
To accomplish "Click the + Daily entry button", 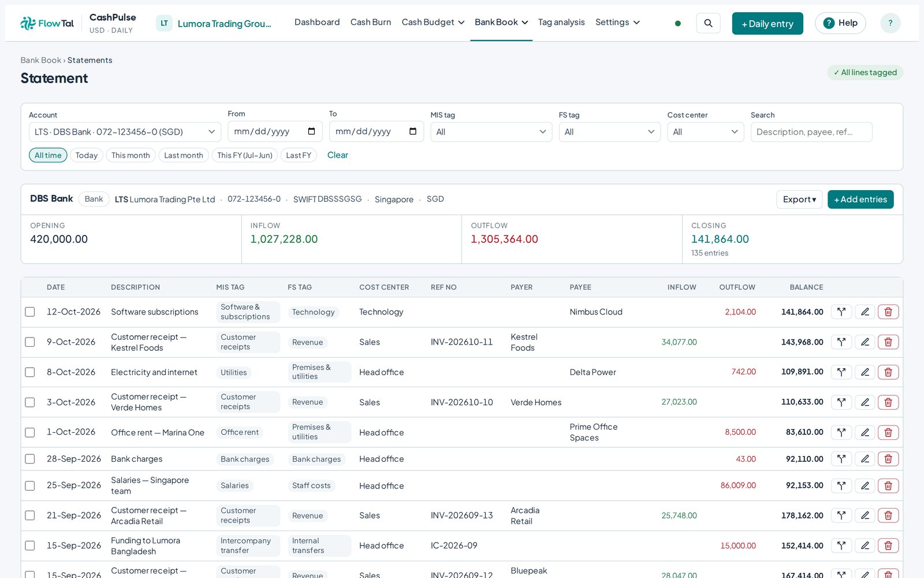I will tap(767, 24).
